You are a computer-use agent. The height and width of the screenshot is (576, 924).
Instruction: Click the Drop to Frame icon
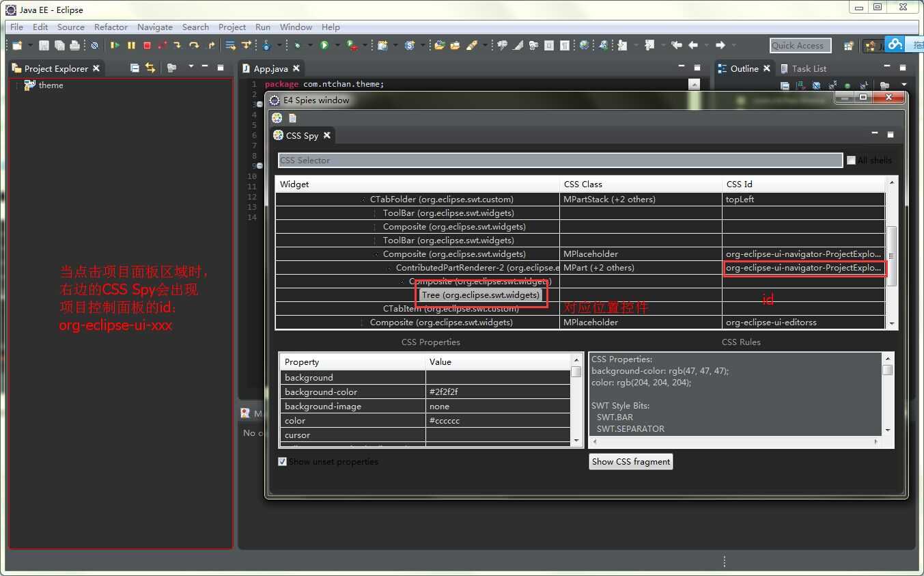point(231,45)
